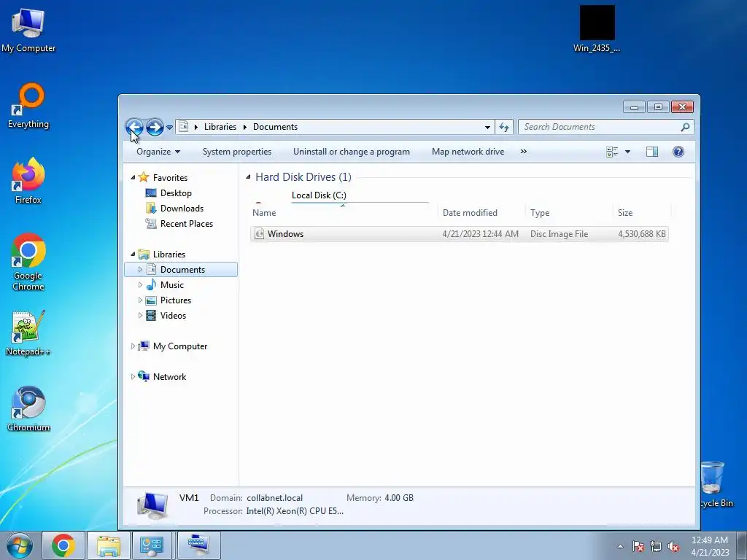747x560 pixels.
Task: Launch the Everything search shortcut
Action: 28,106
